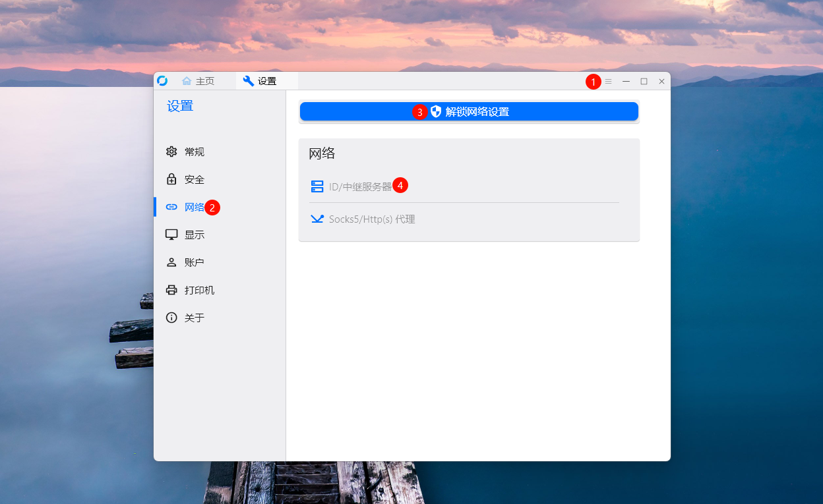Maximize the RustDesk window

coord(644,81)
